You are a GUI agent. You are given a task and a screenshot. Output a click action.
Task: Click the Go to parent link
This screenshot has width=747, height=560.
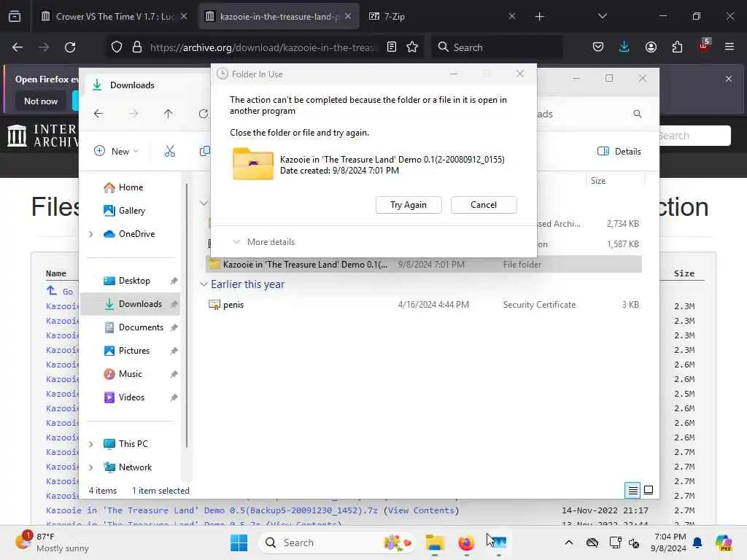[x=60, y=292]
